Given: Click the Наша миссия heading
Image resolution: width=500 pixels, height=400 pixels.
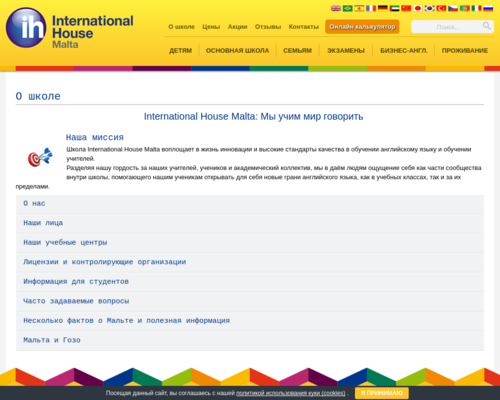Looking at the screenshot, I should click(95, 137).
